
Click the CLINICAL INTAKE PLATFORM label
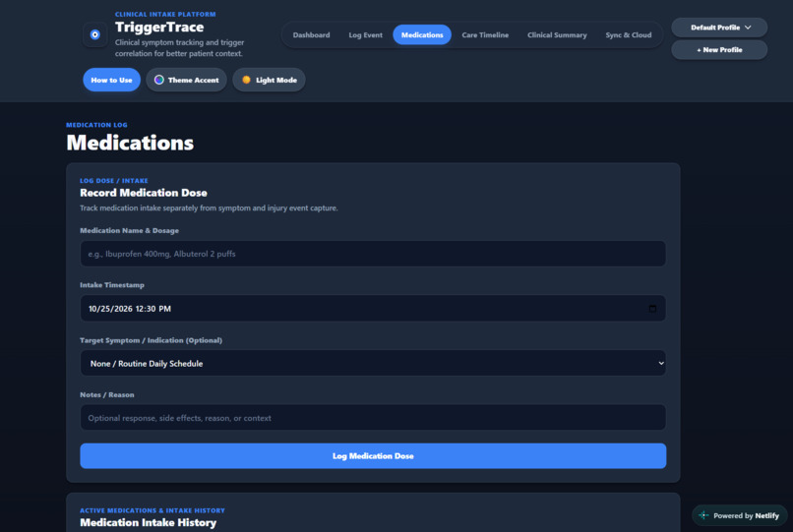coord(165,14)
